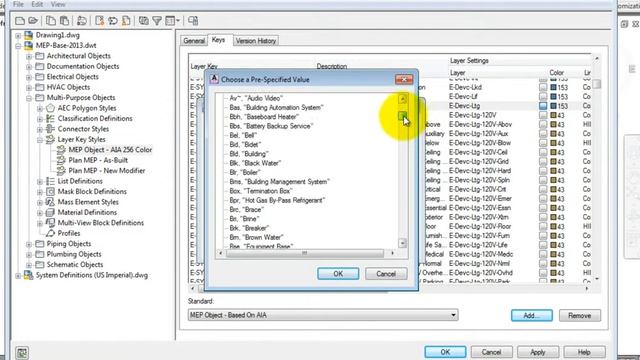Viewport: 640px width, 360px height.
Task: Click the Multi-View Block Definitions icon
Action: [50, 223]
